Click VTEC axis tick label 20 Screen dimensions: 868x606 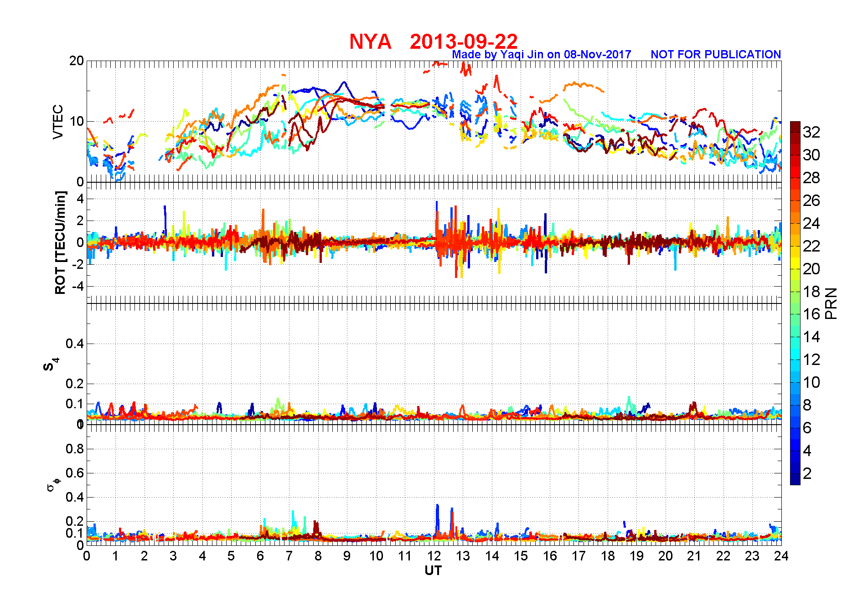coord(77,61)
